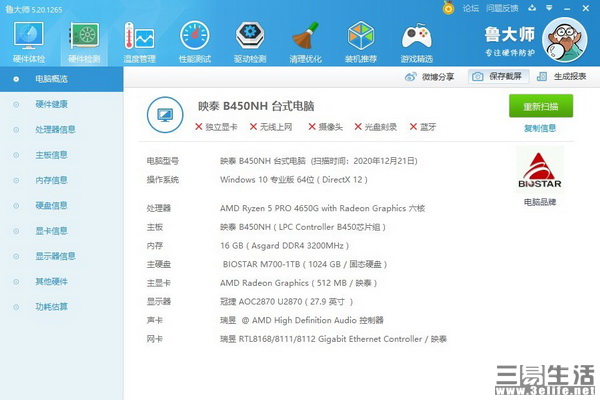Click the 16 GB Asgard DDR4 memory value
600x400 pixels.
(x=284, y=246)
